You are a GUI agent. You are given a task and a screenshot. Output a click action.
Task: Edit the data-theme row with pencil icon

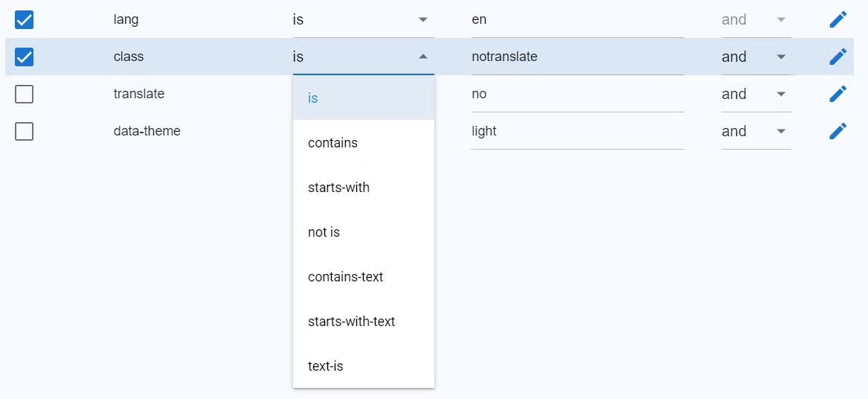click(838, 131)
